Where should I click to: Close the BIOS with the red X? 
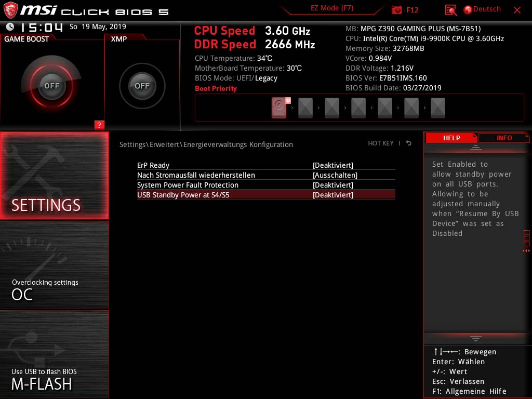(x=517, y=10)
